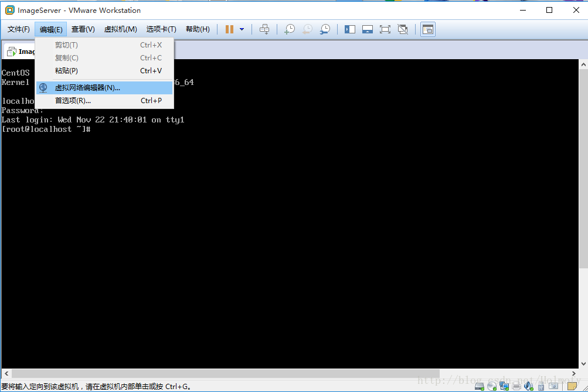Click the ImageServer - VMware Workstation window title

click(x=79, y=10)
